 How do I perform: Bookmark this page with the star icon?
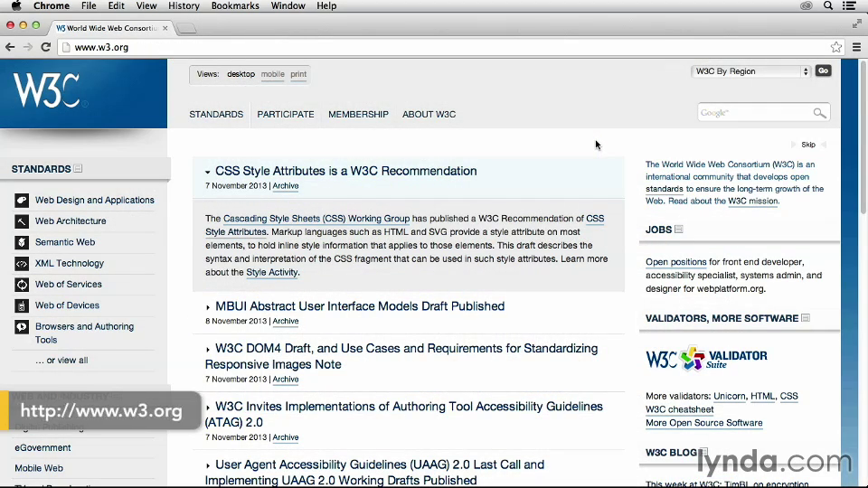coord(835,48)
